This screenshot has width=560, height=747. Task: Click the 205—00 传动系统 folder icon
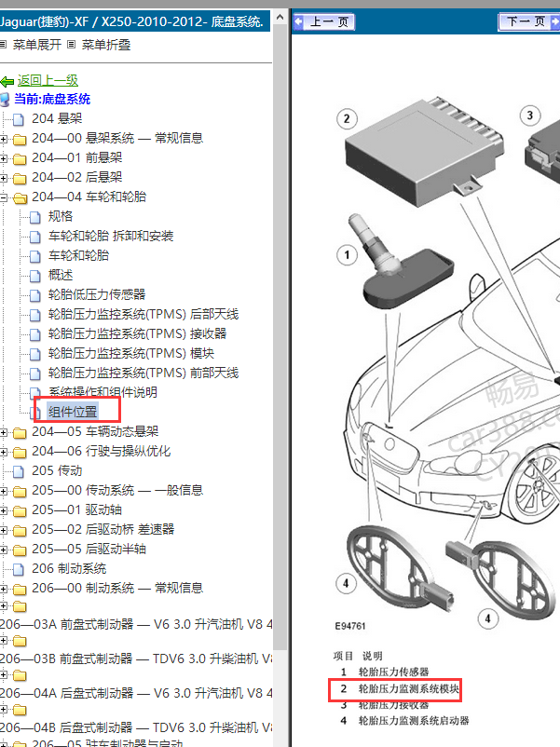point(20,491)
